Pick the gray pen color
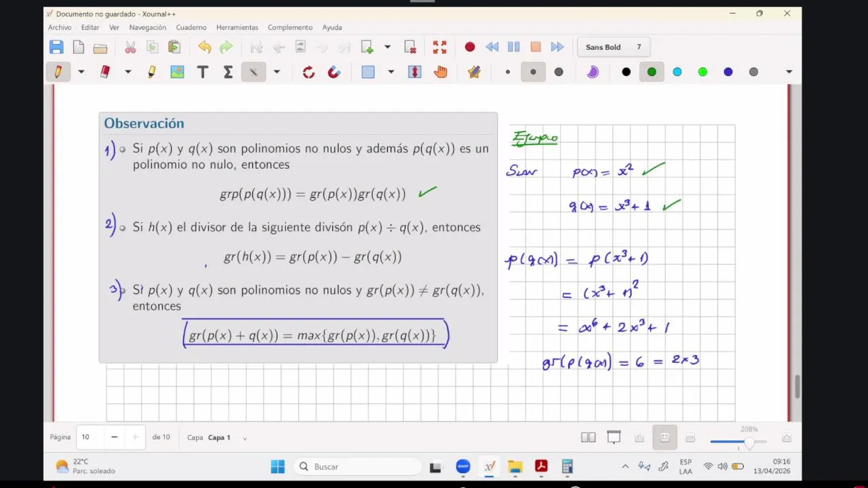The height and width of the screenshot is (488, 868). point(753,72)
